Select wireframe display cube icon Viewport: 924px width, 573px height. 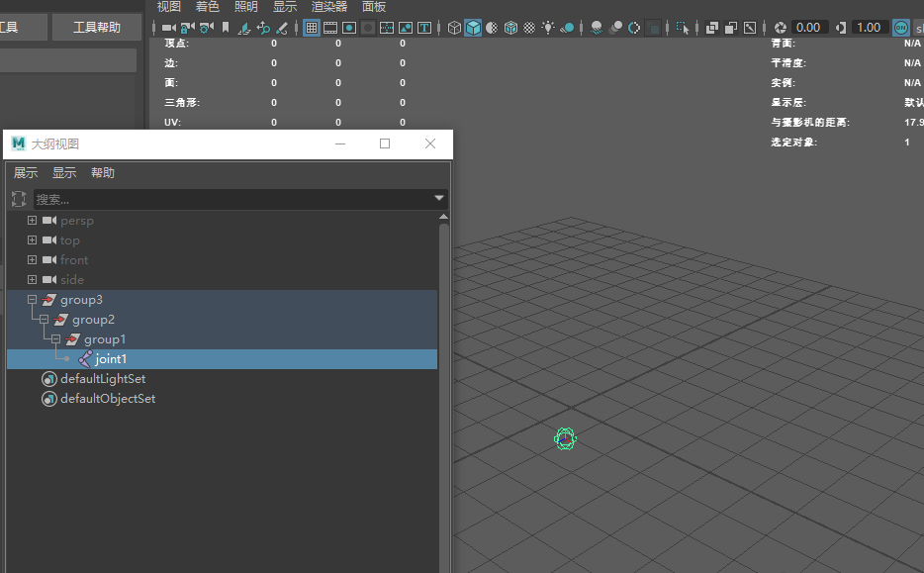pyautogui.click(x=454, y=28)
